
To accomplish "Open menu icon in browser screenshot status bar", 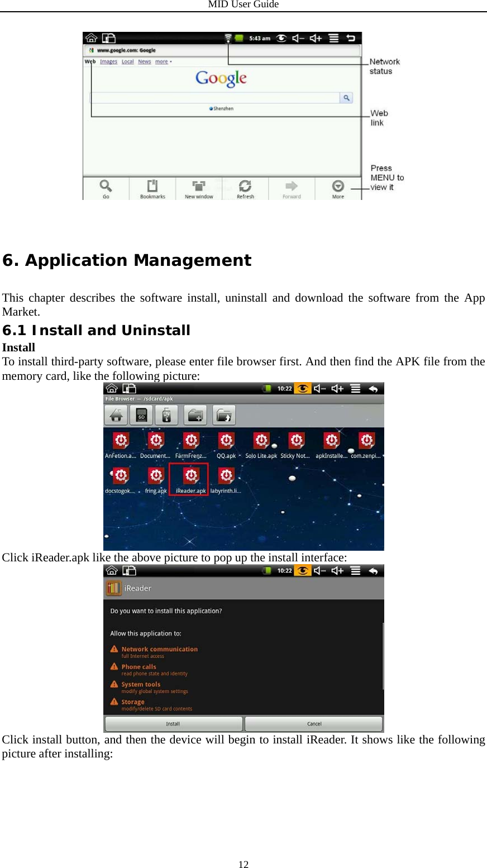I will (333, 38).
